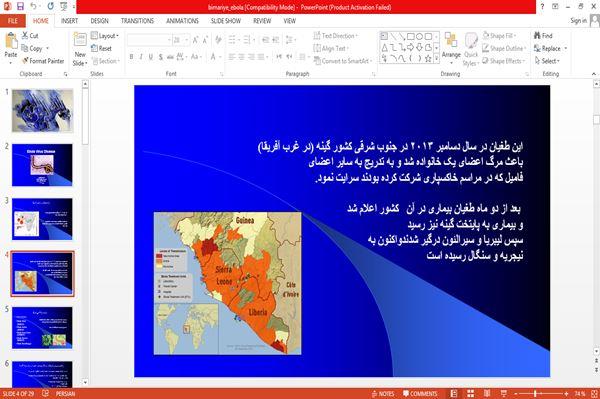Open Comments pane from status bar
600x399 pixels.
(x=420, y=394)
